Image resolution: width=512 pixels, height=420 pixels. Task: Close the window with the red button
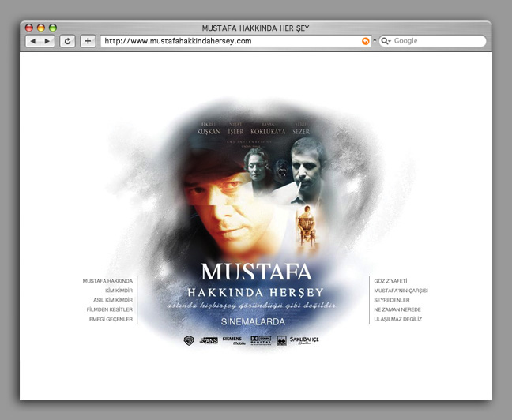point(29,28)
